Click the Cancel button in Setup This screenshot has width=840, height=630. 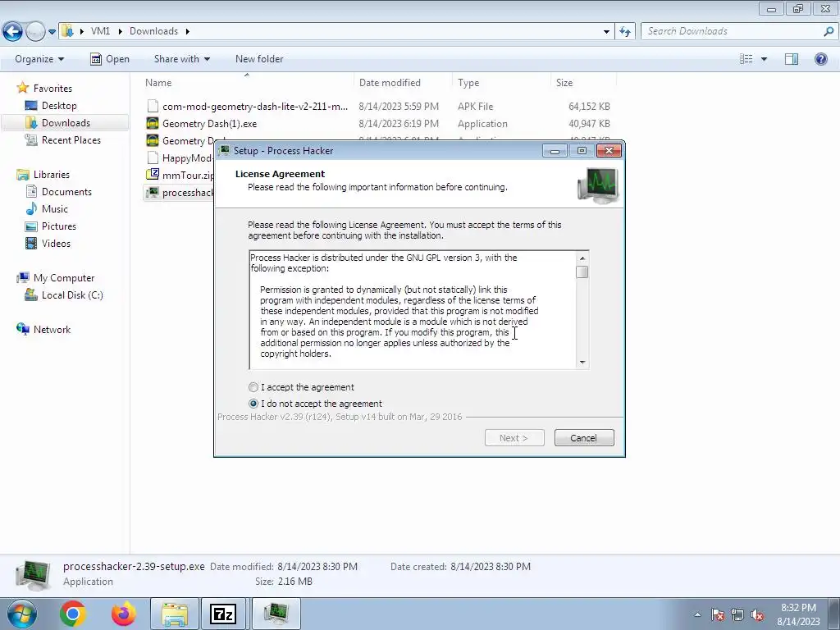tap(584, 438)
